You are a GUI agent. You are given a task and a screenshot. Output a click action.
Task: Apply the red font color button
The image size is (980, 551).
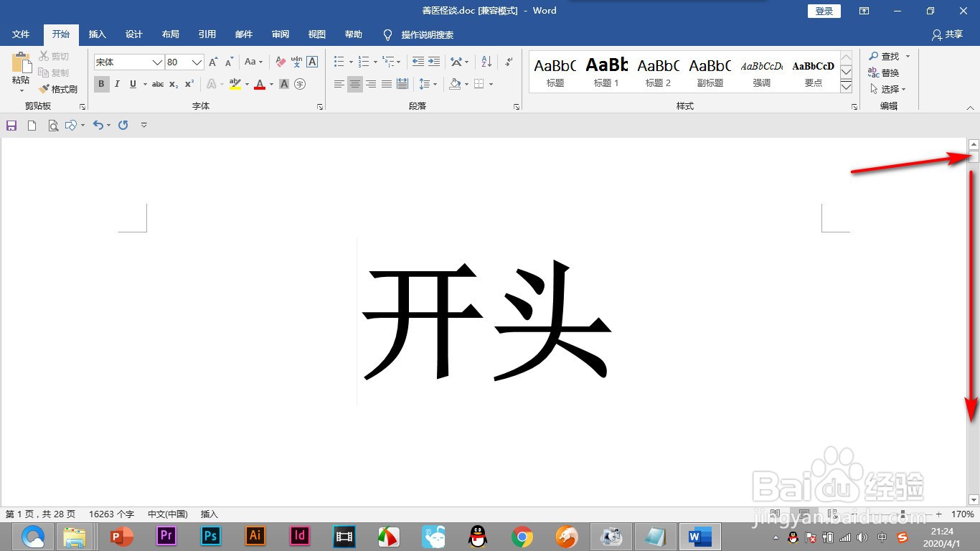(x=260, y=84)
